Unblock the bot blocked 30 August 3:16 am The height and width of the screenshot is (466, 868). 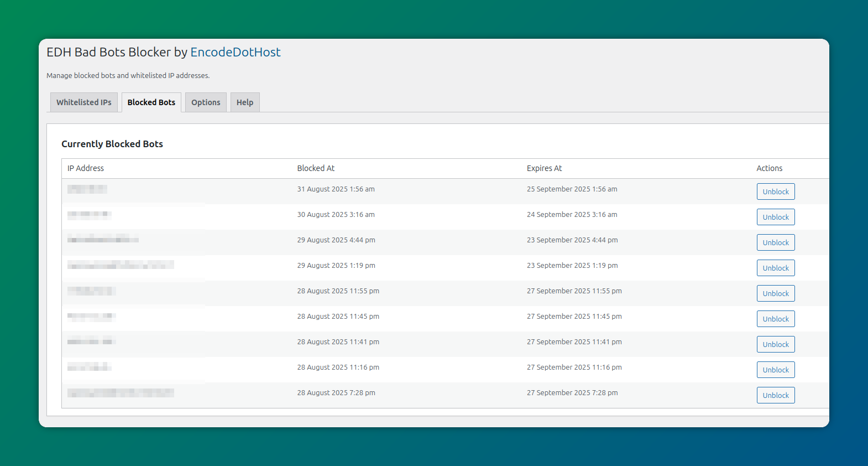click(776, 217)
